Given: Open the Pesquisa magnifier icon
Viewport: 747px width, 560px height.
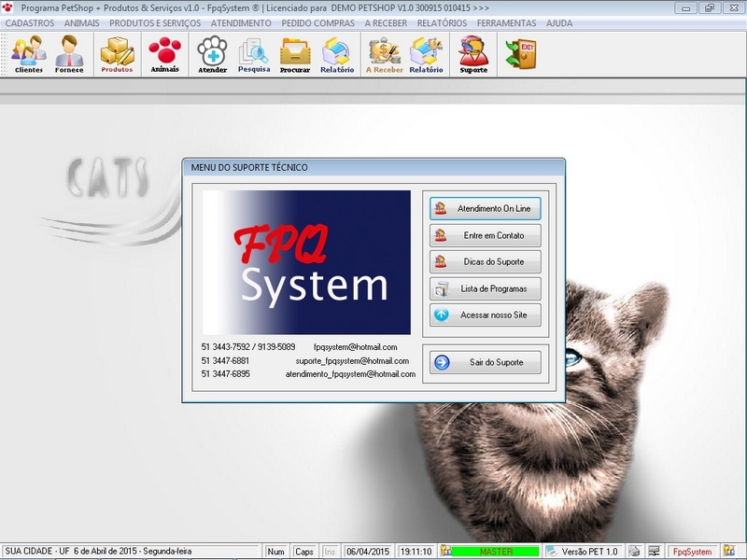Looking at the screenshot, I should coord(254,54).
